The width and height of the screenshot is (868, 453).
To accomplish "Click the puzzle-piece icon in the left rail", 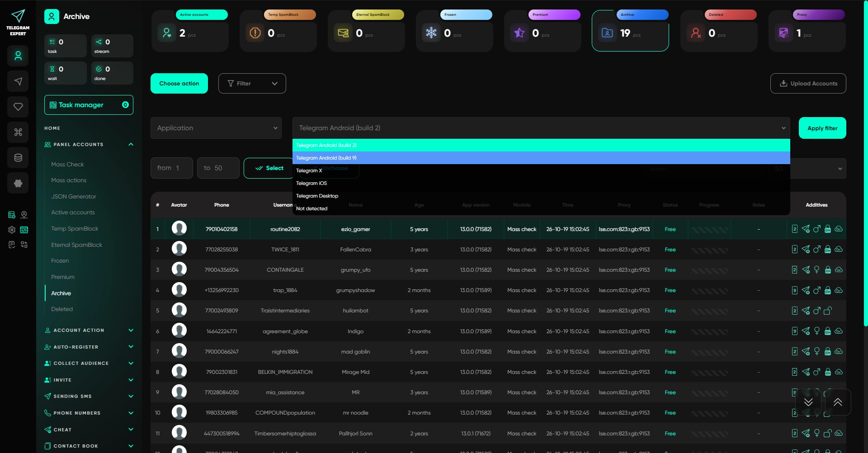I will 18,183.
